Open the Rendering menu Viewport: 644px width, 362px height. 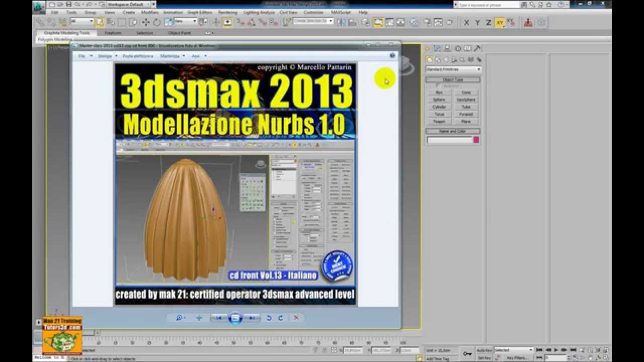point(228,12)
